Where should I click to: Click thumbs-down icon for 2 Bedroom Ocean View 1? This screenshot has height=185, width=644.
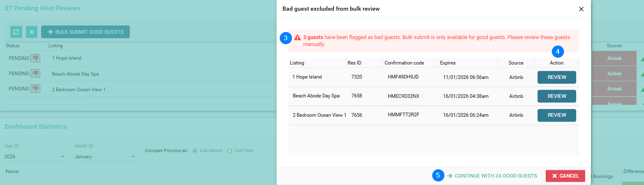click(x=35, y=89)
